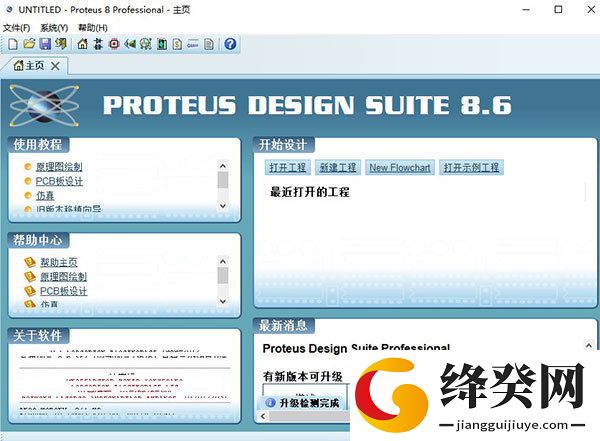Viewport: 600px width, 441px height.
Task: Click the info icon next to 升级检测完成
Action: pyautogui.click(x=270, y=403)
